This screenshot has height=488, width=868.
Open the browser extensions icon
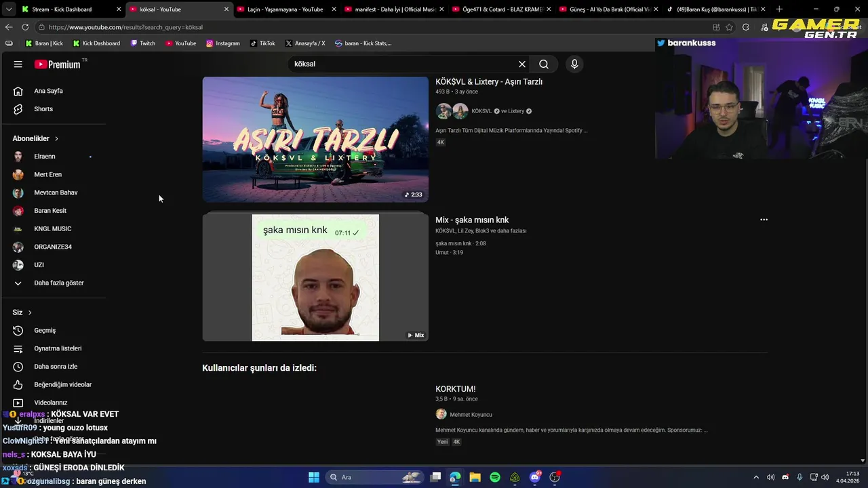pyautogui.click(x=745, y=27)
